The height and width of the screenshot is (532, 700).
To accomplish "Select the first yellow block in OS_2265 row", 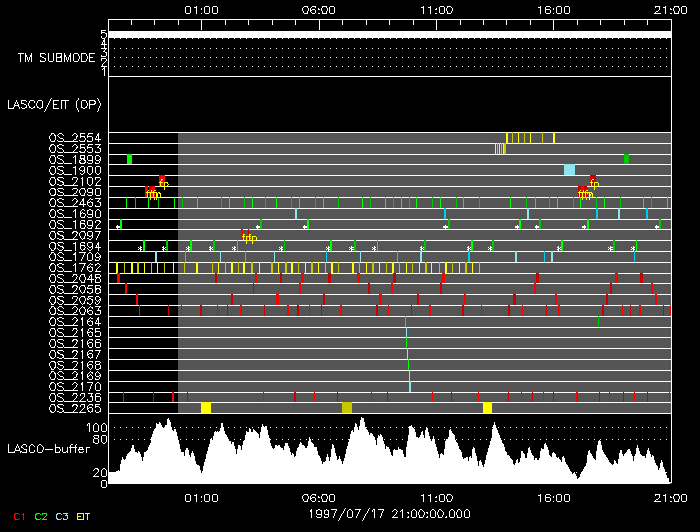I will [x=206, y=408].
